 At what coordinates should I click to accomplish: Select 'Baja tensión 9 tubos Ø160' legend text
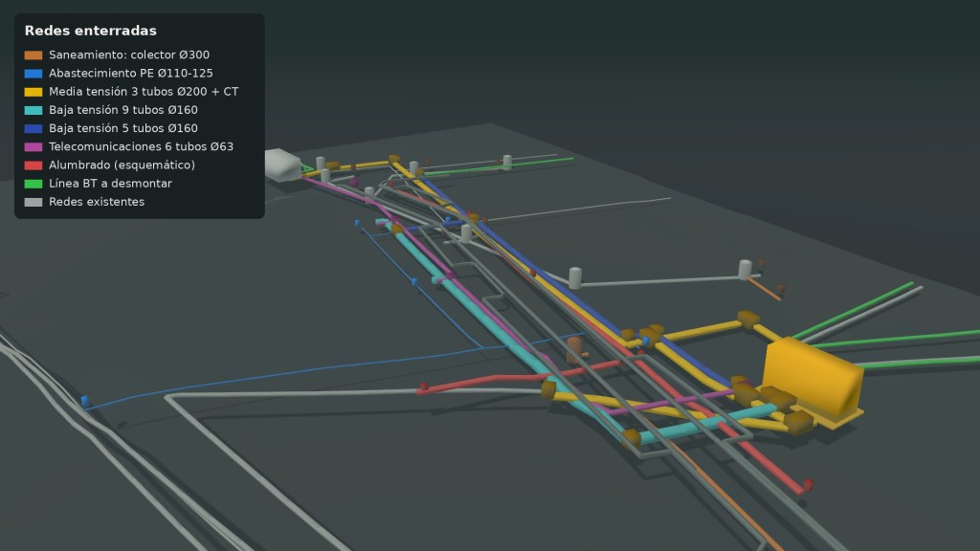(x=123, y=110)
